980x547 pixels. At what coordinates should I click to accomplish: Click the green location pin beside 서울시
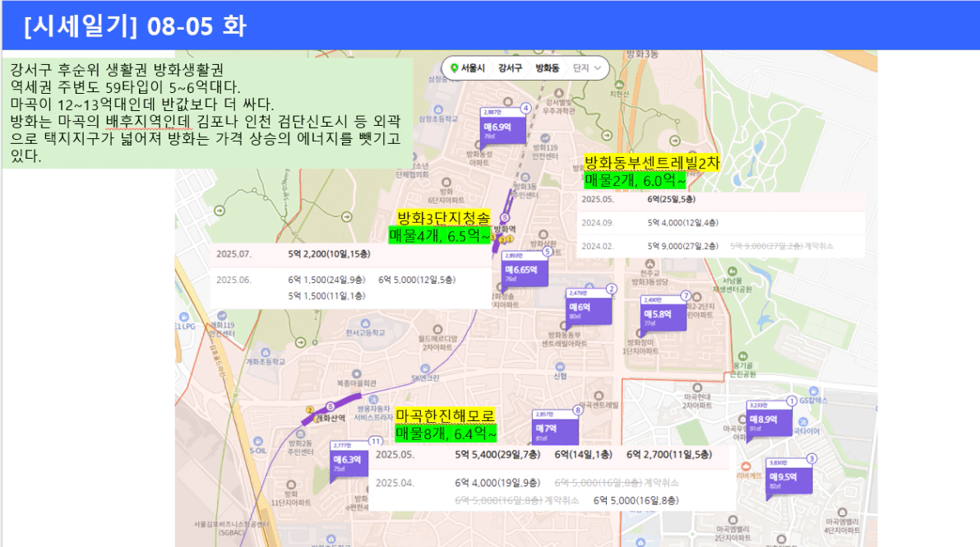455,67
